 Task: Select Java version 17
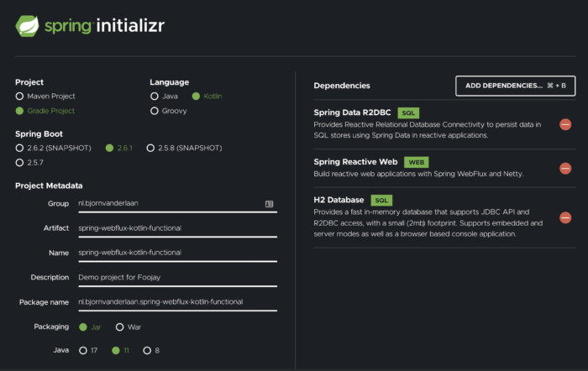(82, 350)
